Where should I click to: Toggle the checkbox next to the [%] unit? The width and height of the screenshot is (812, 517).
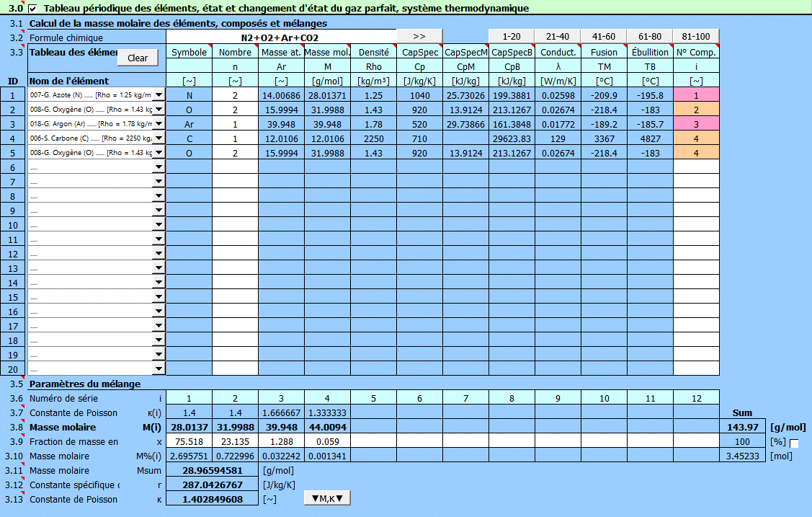coord(794,443)
